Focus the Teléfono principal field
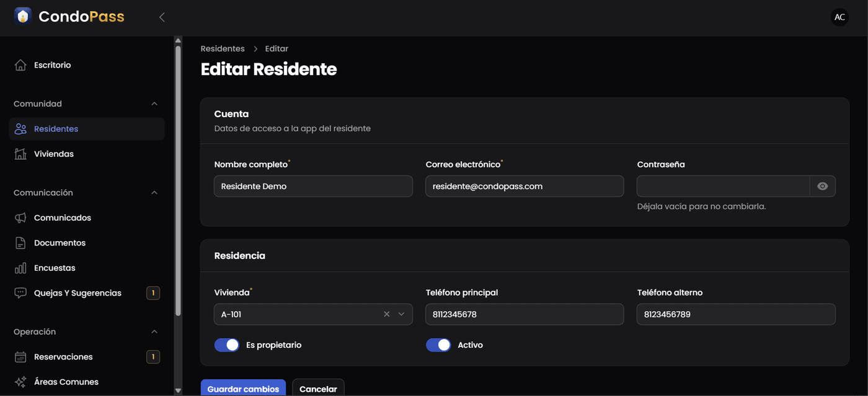Viewport: 868px width, 396px height. pyautogui.click(x=525, y=314)
